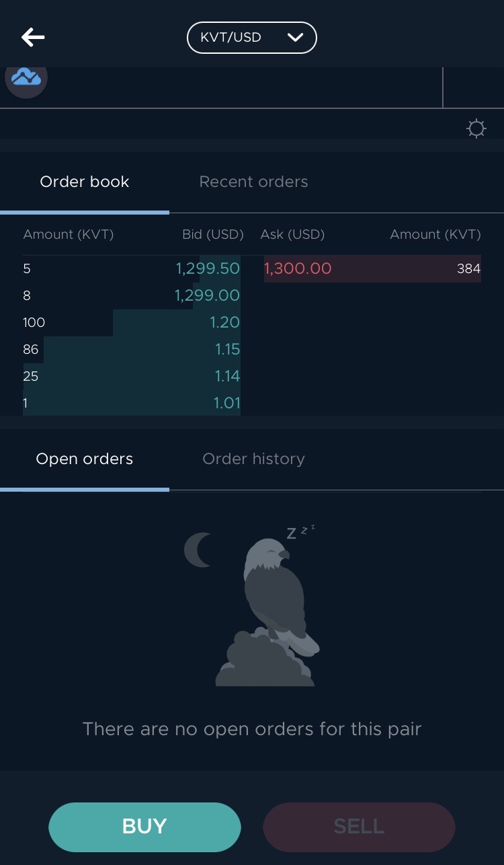The image size is (504, 865).
Task: Switch to the Order book tab
Action: pyautogui.click(x=84, y=182)
